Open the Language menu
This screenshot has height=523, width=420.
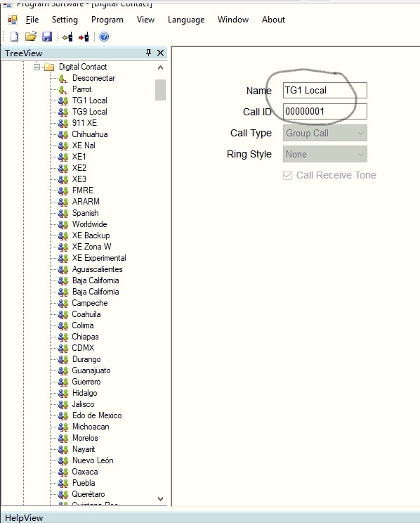pyautogui.click(x=186, y=20)
